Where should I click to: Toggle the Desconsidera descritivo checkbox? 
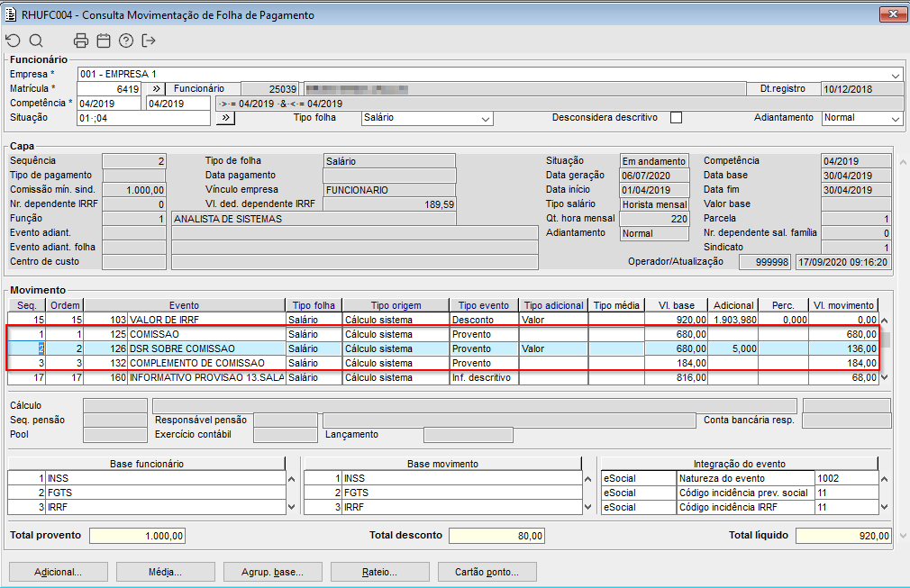pyautogui.click(x=676, y=118)
